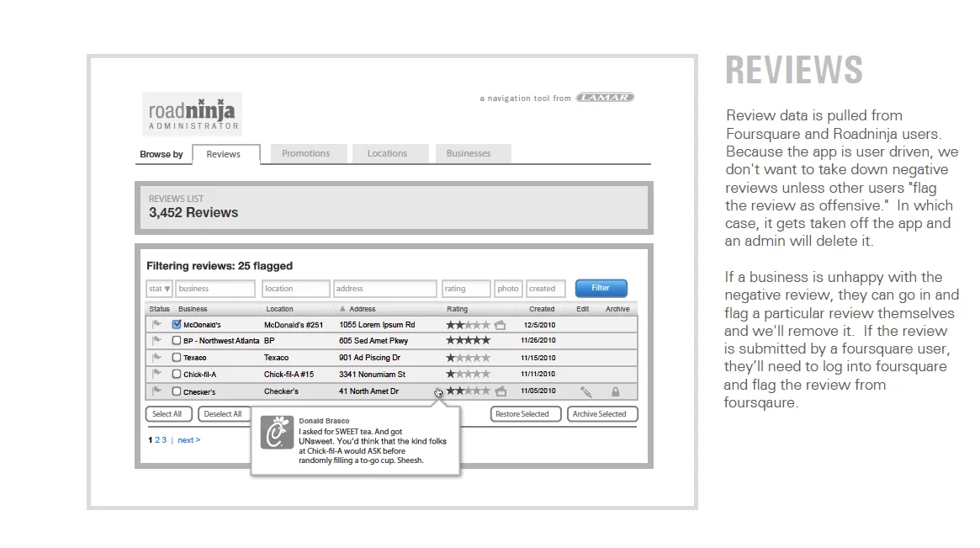Click the Select All button
980x548 pixels.
168,413
